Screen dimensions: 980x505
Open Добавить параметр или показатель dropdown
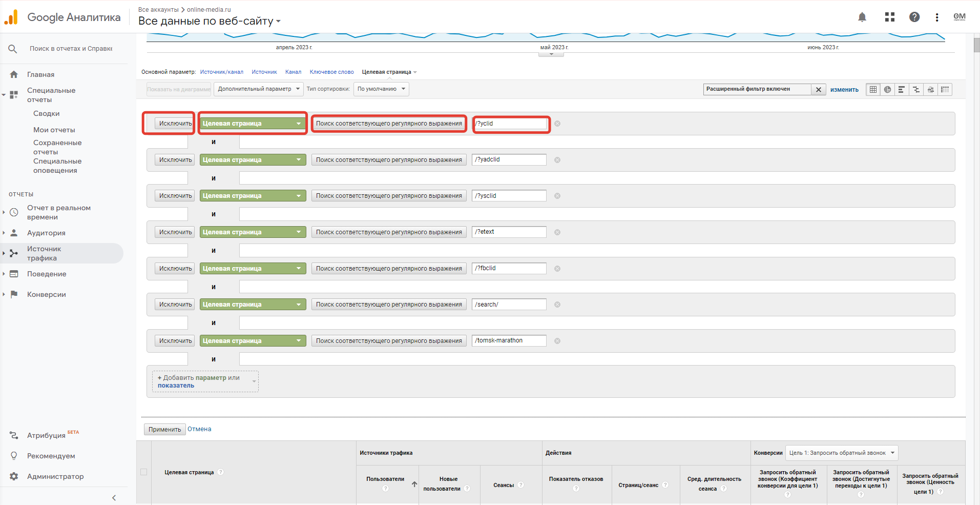(205, 381)
